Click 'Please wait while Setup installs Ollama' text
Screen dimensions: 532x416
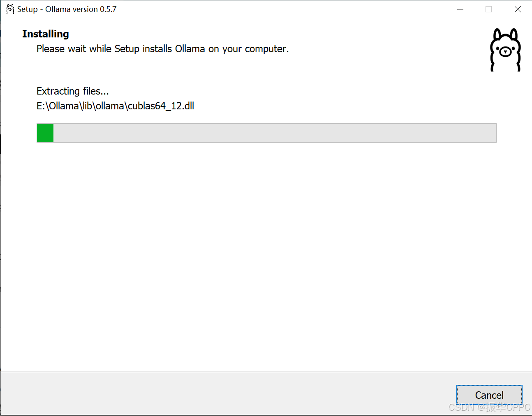click(x=163, y=49)
